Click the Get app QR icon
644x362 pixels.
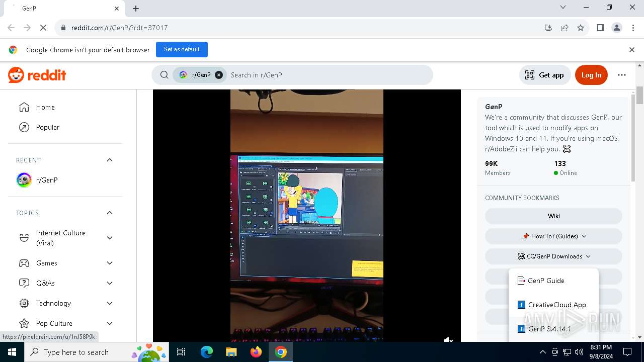529,75
